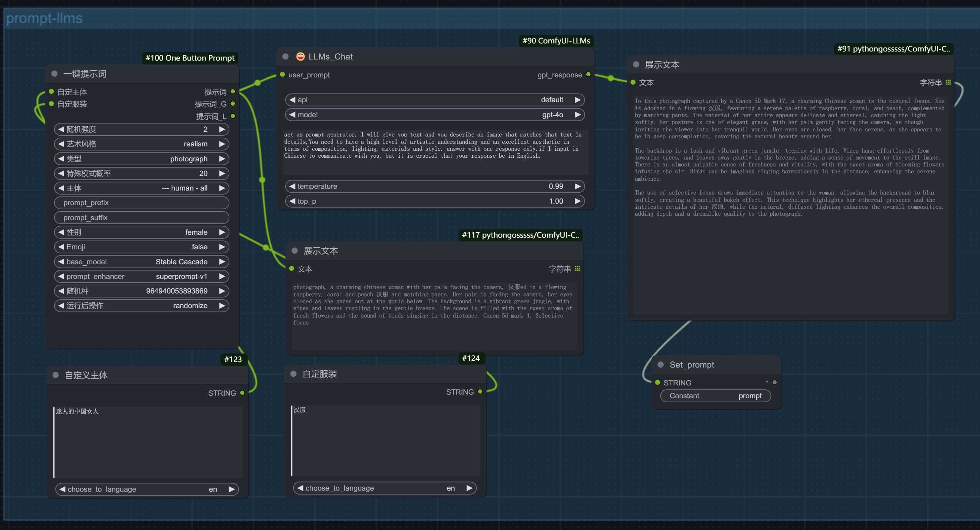
Task: Open the 性别 female dropdown
Action: click(141, 232)
